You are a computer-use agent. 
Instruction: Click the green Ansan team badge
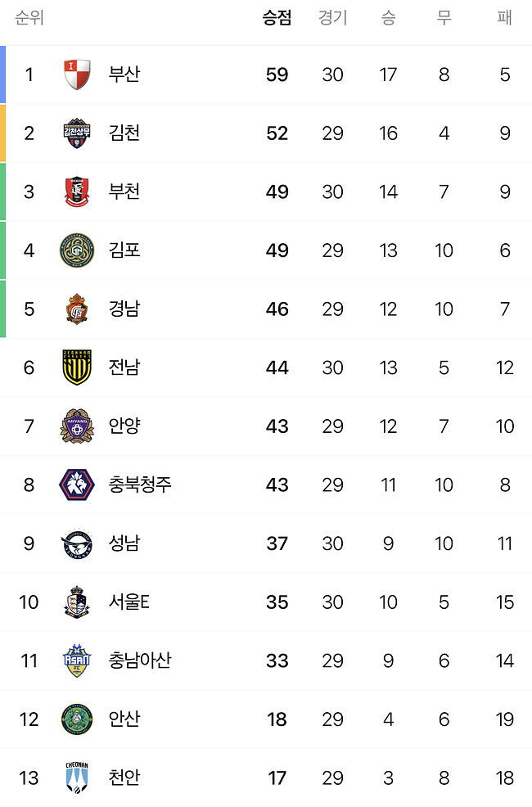[77, 719]
